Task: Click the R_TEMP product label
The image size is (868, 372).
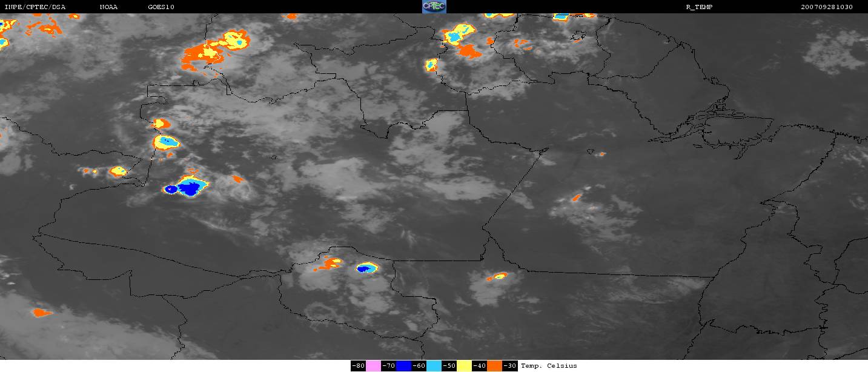Action: 699,7
